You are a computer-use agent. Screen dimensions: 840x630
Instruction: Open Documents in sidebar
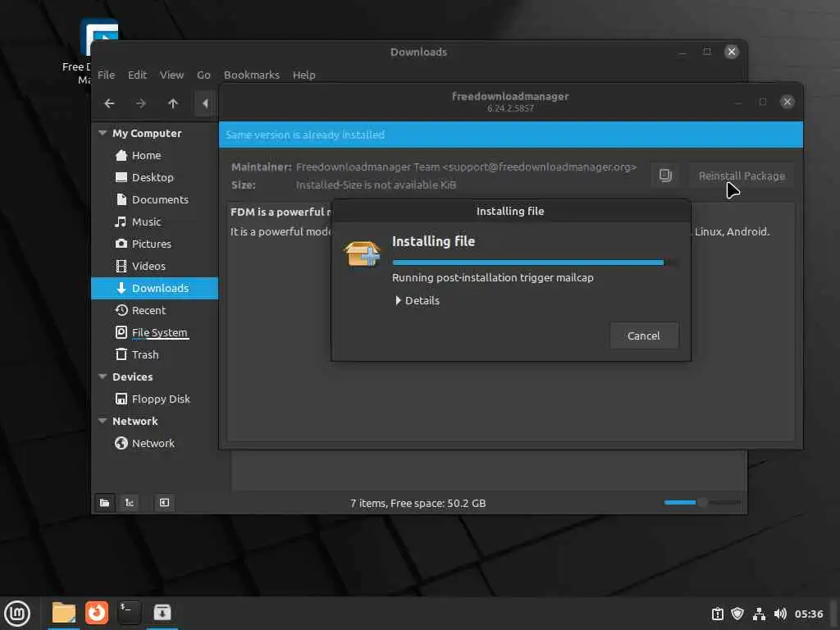pyautogui.click(x=160, y=199)
